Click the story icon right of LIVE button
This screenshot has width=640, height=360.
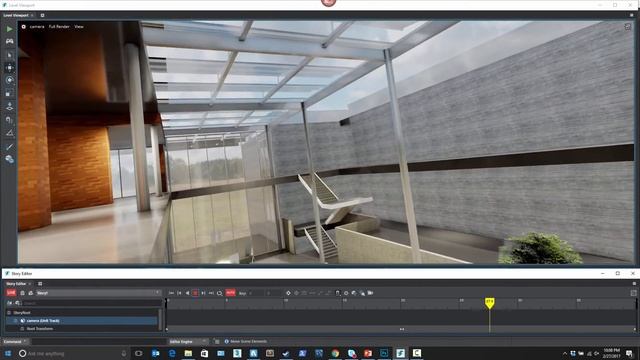(22, 293)
